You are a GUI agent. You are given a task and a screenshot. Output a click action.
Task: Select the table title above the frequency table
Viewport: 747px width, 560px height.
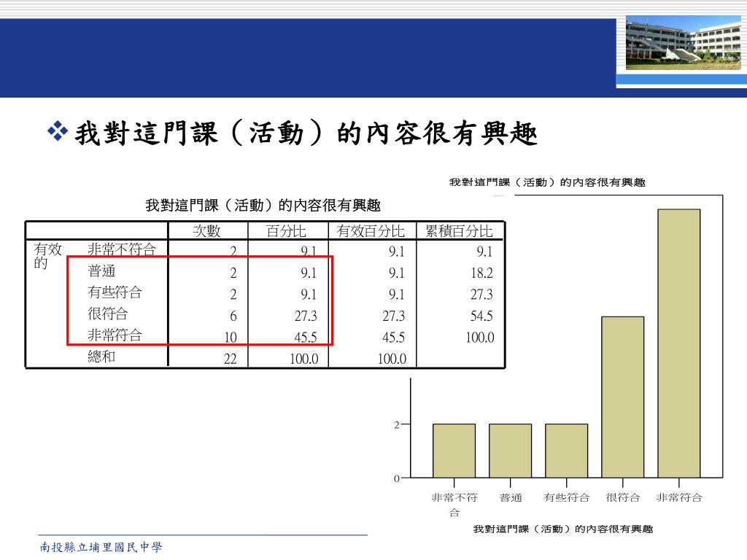(x=263, y=206)
